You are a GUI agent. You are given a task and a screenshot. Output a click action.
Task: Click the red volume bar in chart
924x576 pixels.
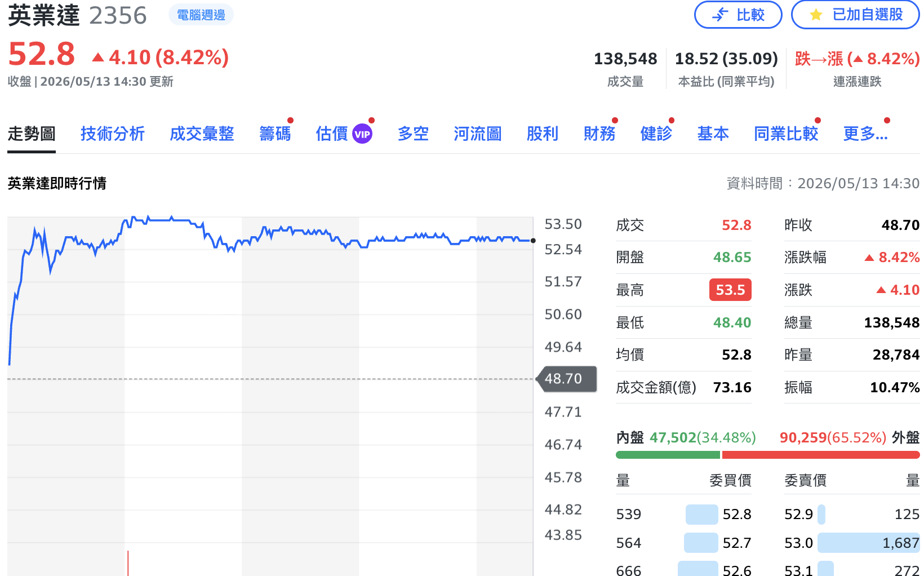pyautogui.click(x=128, y=563)
